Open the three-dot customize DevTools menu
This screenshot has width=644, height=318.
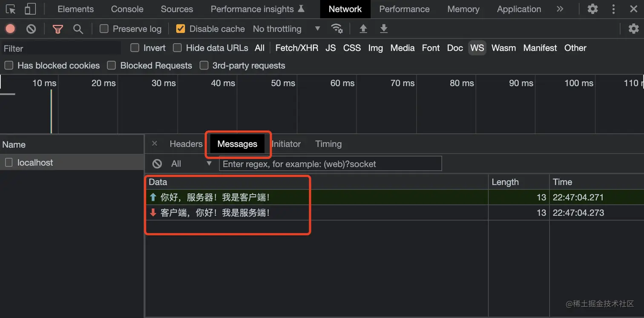(x=613, y=9)
